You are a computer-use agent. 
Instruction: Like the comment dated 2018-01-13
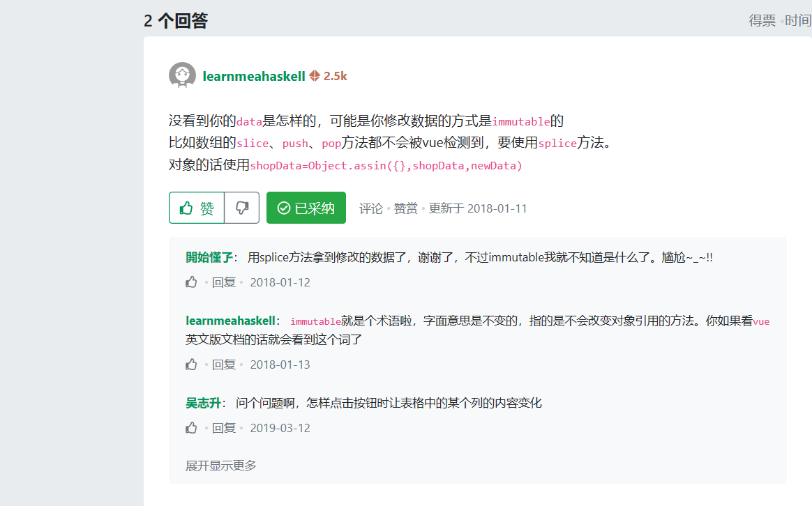coord(192,365)
